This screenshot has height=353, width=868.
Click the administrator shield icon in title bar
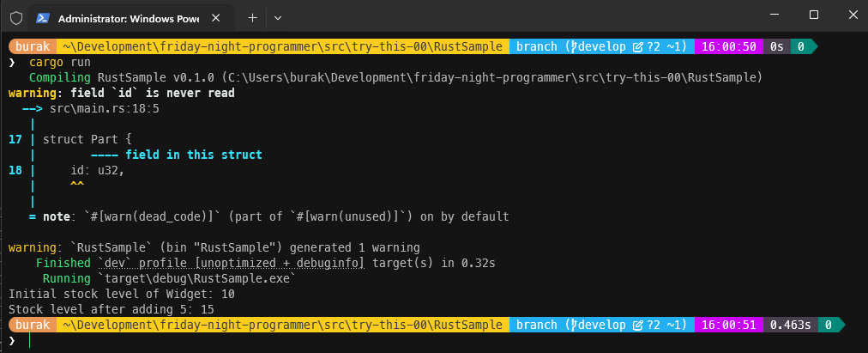[x=16, y=17]
